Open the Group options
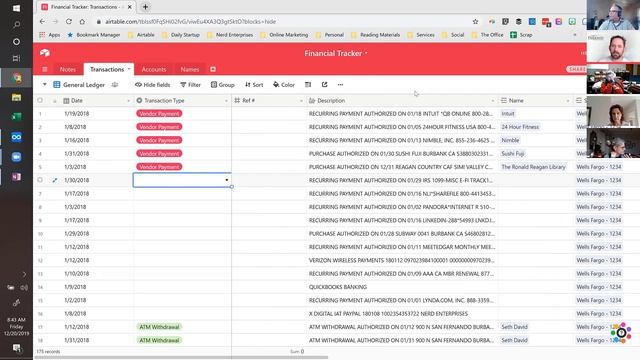 pos(222,85)
